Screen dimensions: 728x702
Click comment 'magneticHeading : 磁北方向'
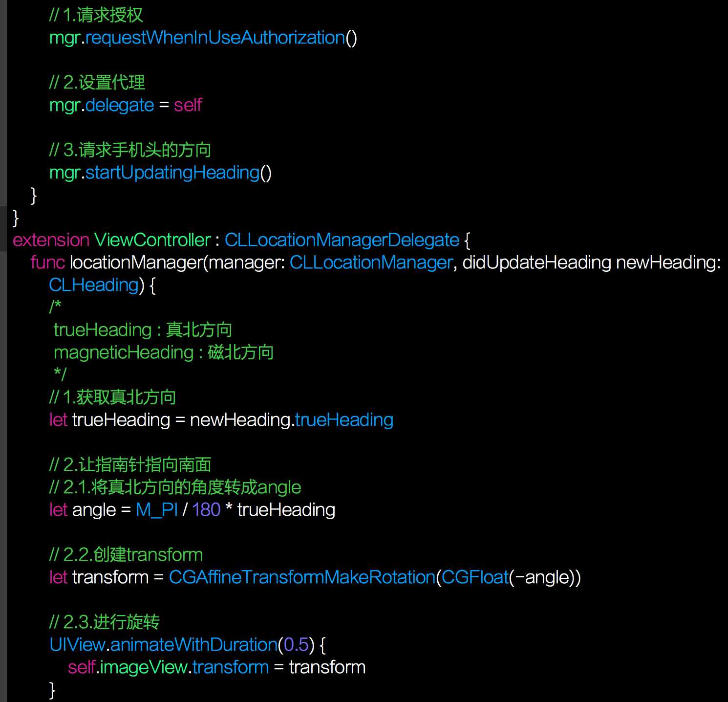(x=164, y=352)
